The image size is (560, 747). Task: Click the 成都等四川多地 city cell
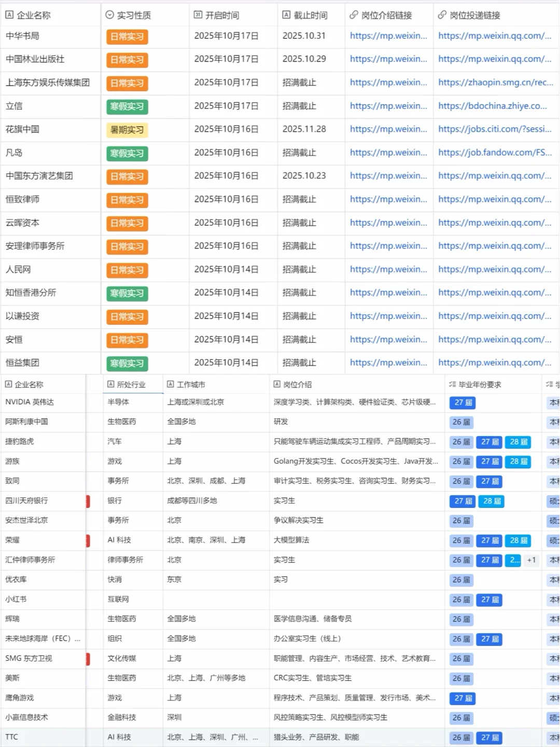click(216, 501)
